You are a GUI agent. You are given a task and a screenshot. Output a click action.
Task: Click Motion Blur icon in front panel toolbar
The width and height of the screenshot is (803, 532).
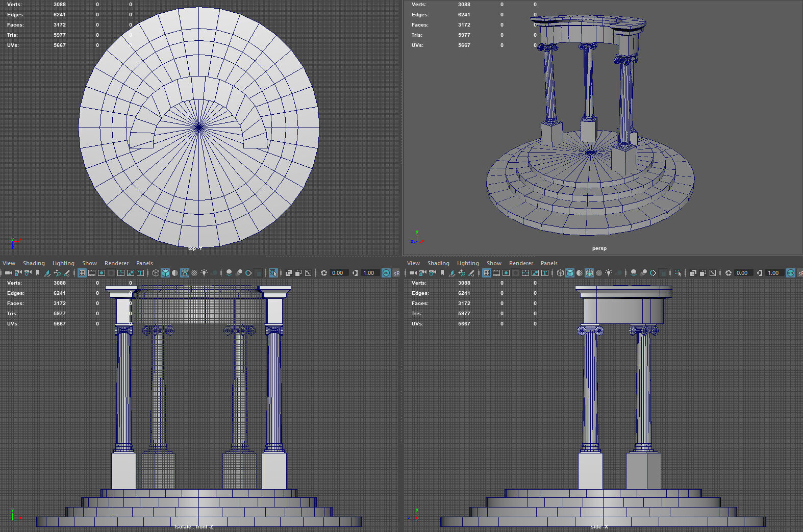(x=239, y=273)
